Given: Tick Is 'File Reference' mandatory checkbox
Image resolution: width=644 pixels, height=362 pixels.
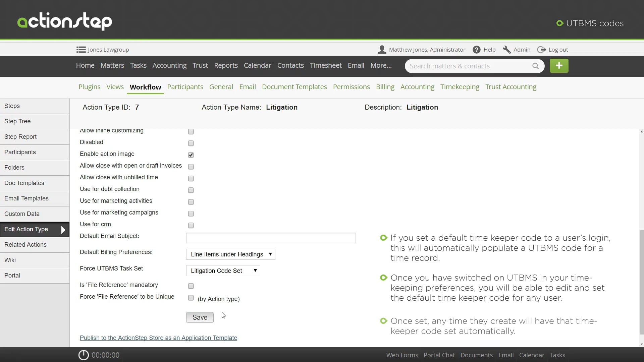Looking at the screenshot, I should coord(191,286).
